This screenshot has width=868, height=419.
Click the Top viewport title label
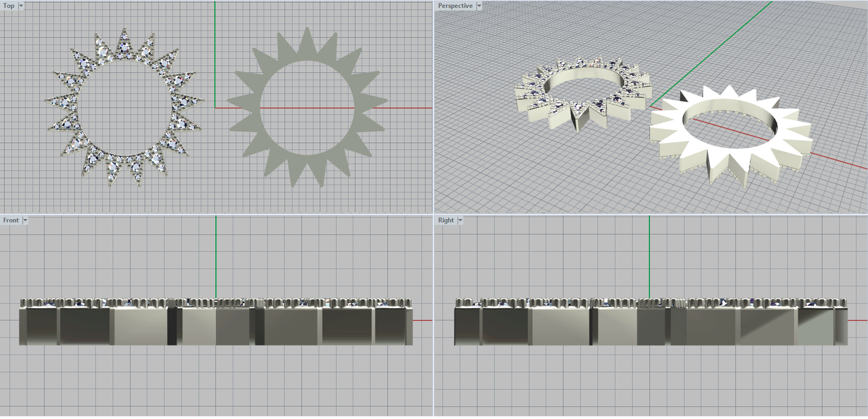9,6
